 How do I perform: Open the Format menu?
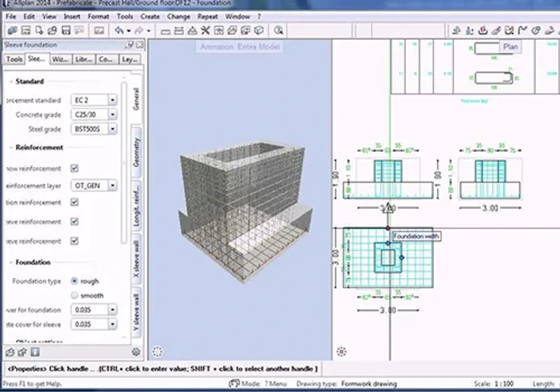98,16
